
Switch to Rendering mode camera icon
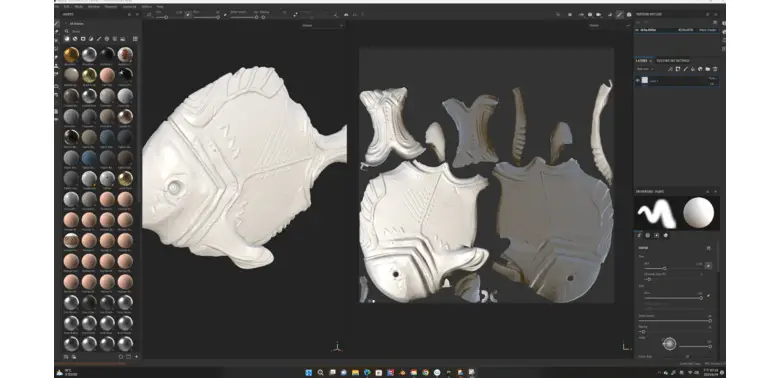tap(629, 14)
